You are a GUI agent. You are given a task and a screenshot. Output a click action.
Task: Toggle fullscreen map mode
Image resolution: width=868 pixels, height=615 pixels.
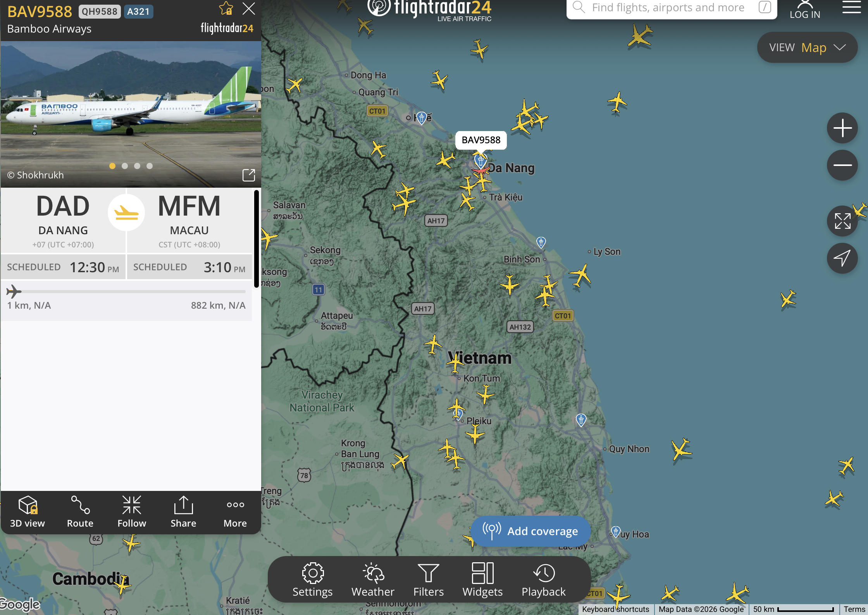[842, 221]
